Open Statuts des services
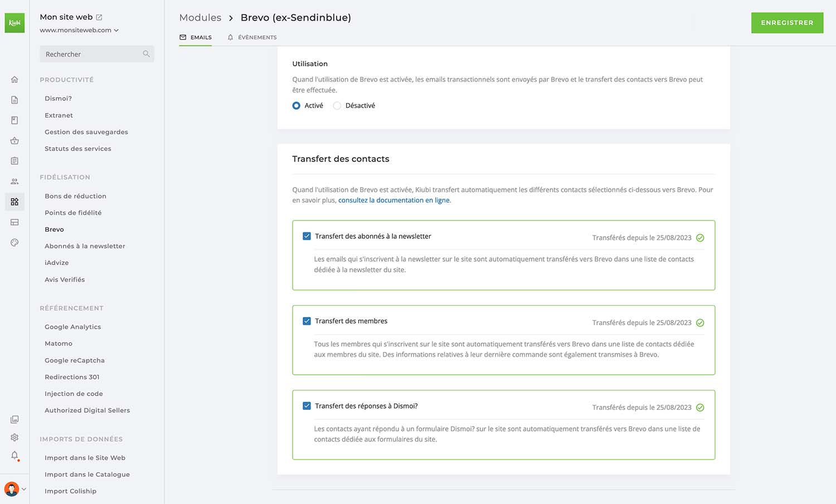 78,149
